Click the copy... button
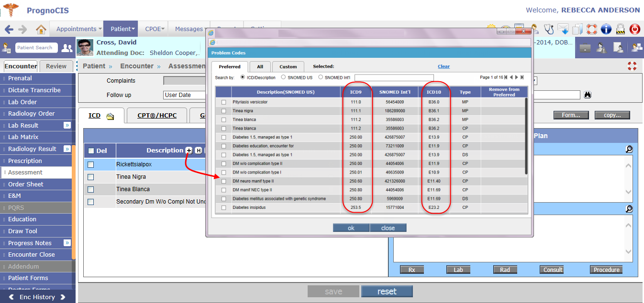 point(612,115)
